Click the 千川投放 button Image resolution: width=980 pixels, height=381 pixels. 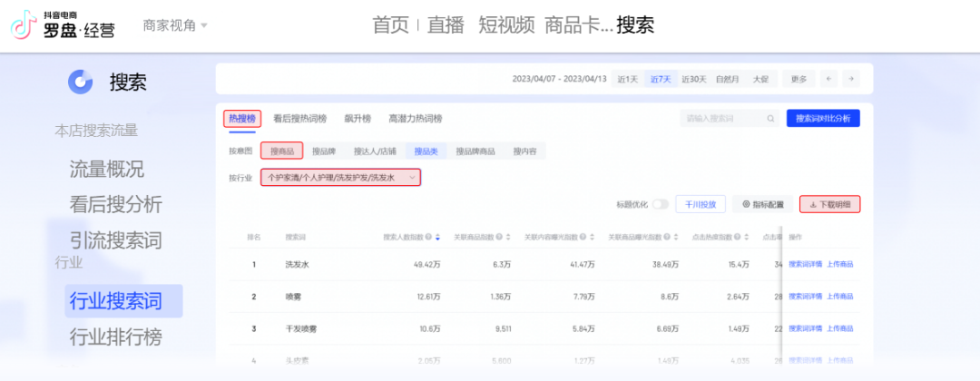click(700, 204)
